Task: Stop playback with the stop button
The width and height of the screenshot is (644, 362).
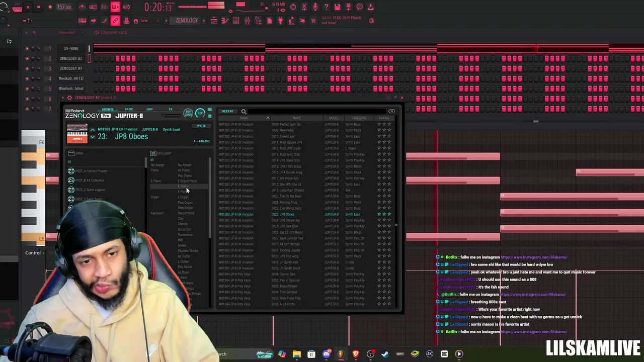Action: pyautogui.click(x=38, y=7)
